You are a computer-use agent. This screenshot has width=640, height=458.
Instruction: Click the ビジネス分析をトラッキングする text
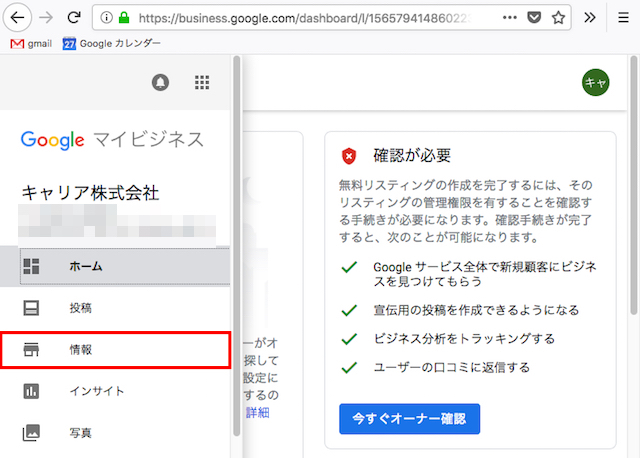tap(464, 339)
